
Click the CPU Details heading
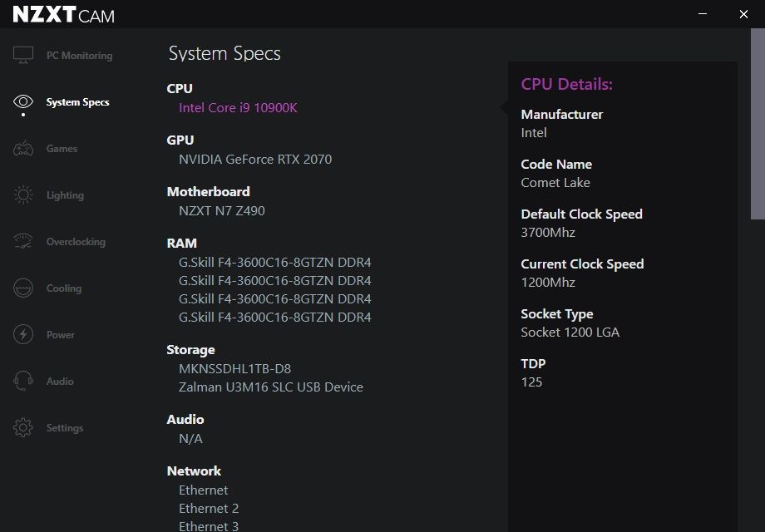click(x=566, y=84)
